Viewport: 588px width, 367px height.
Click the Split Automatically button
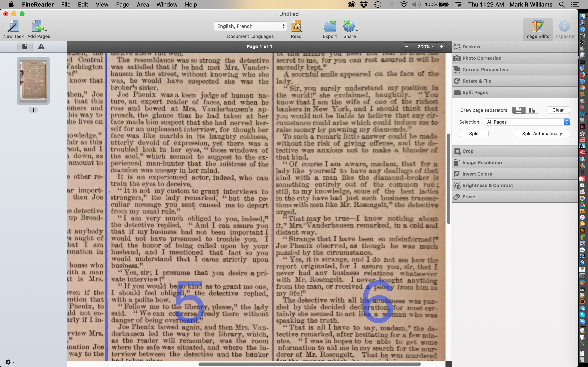point(542,134)
